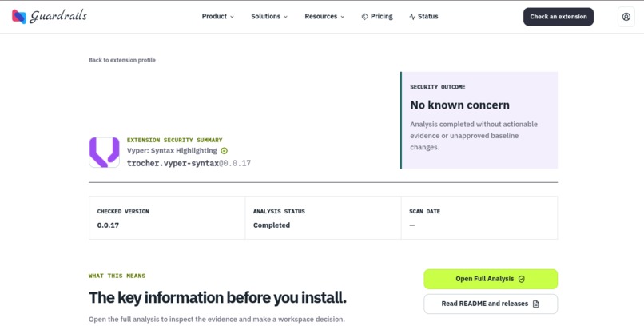Click the Pricing tag icon
The image size is (644, 326).
point(364,17)
